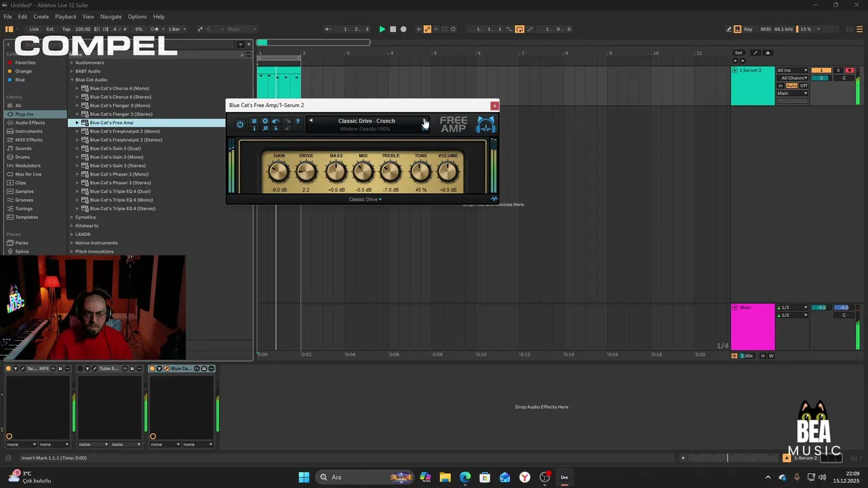Toggle Automation Arm button in control bar

(x=427, y=29)
